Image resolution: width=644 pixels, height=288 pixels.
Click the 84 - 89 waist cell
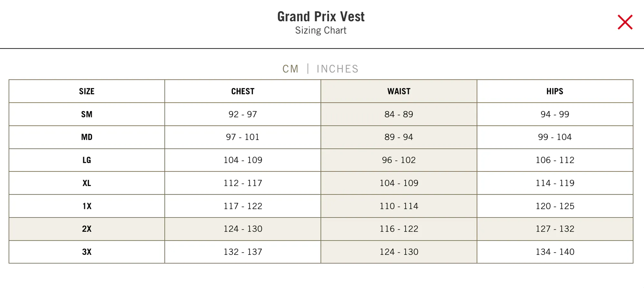click(399, 114)
